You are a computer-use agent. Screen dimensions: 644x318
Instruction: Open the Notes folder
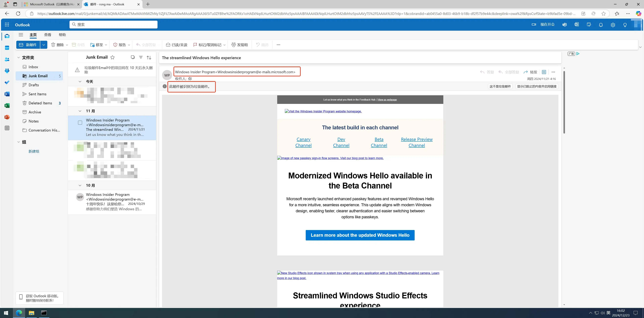39,121
